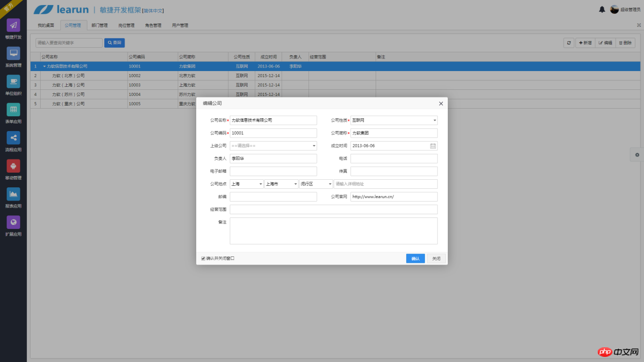Switch to the 岗位管理 tab
Screen dimensions: 644x362
click(x=127, y=25)
